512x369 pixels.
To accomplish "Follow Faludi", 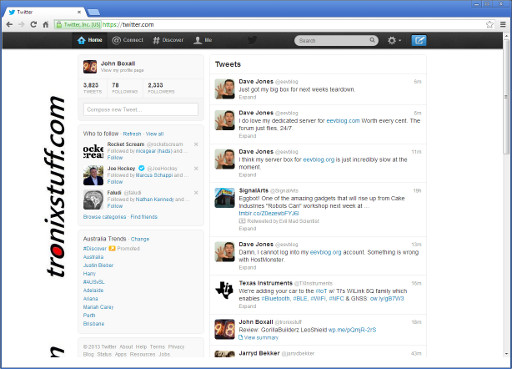I will coord(115,206).
